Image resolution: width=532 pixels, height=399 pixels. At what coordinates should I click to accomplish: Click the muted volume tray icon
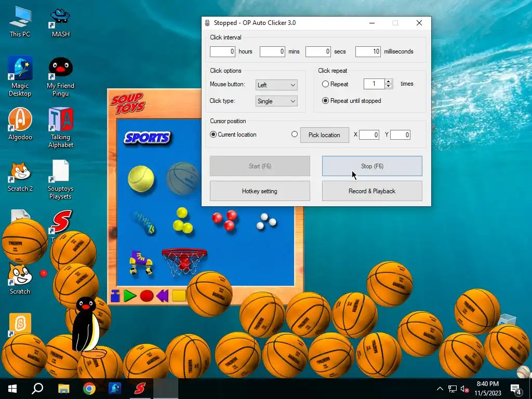pos(465,389)
